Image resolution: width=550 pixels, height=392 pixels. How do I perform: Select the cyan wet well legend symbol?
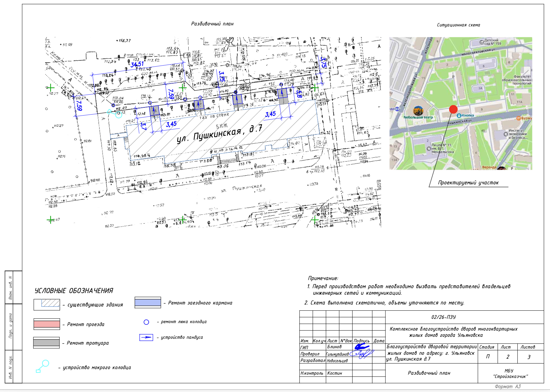pos(42,366)
